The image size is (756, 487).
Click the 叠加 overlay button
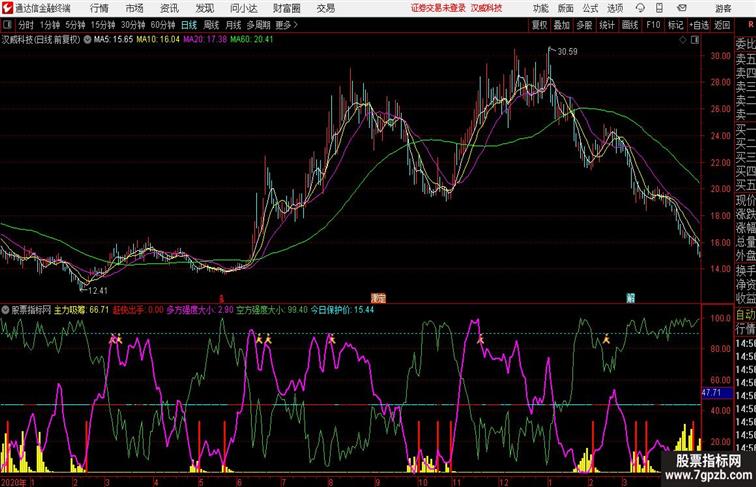point(562,25)
